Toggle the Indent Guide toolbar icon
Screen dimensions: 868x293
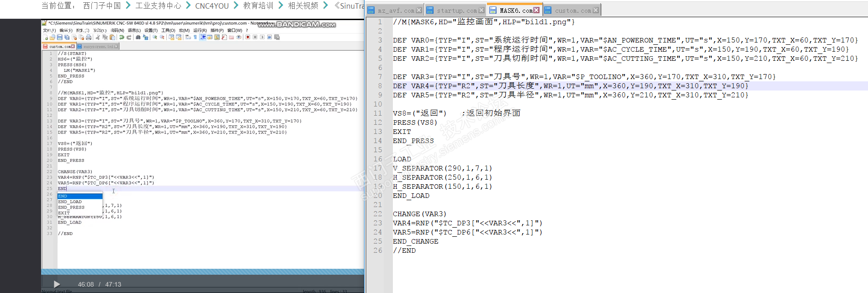click(x=203, y=37)
